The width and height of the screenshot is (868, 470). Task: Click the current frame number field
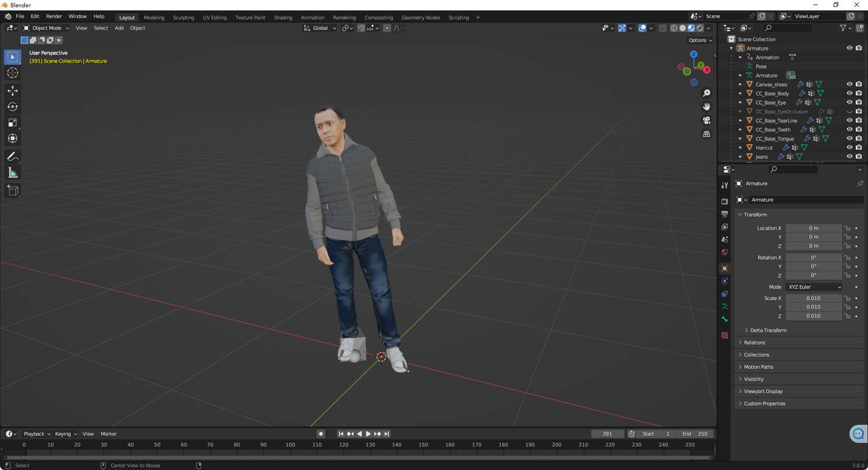[607, 434]
